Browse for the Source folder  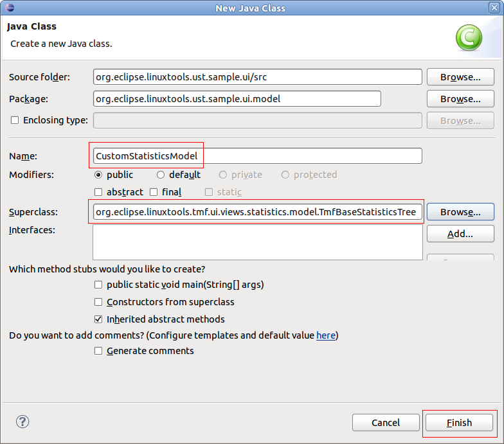pyautogui.click(x=460, y=77)
